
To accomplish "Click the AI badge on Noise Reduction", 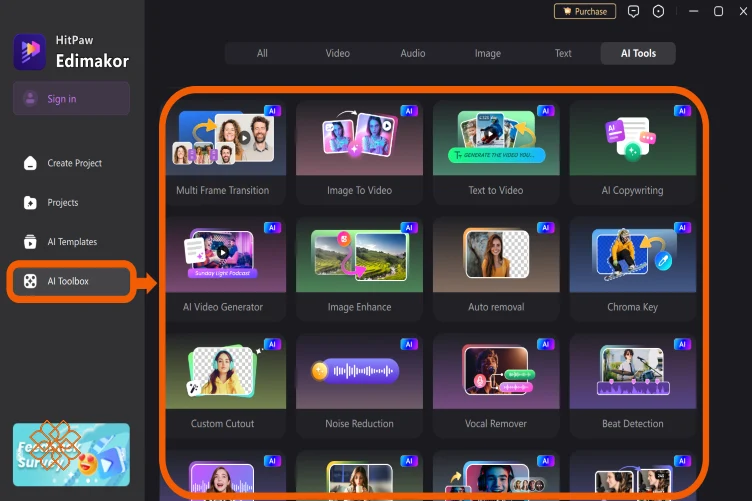I will 409,344.
